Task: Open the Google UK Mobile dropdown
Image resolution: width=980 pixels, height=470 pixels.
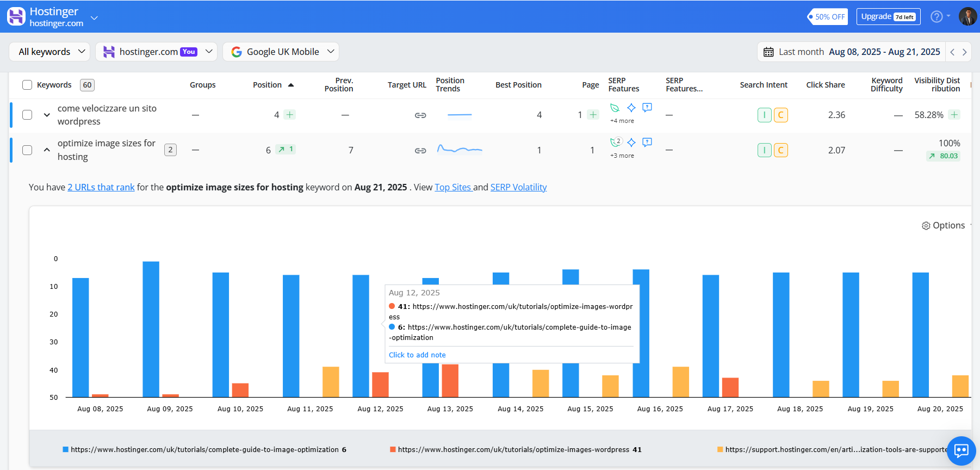Action: (281, 52)
